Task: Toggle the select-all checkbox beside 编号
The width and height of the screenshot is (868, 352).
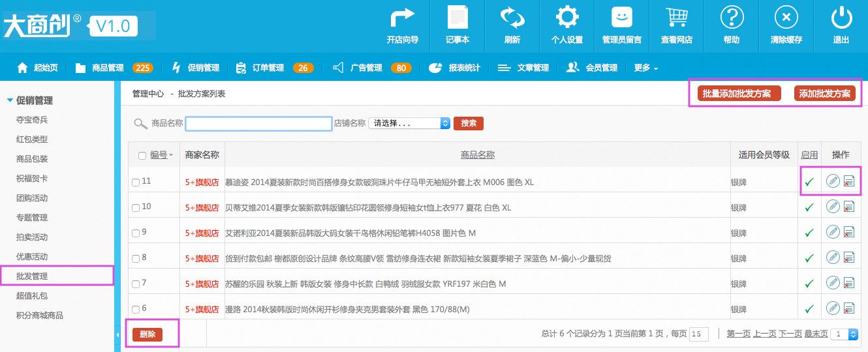Action: pyautogui.click(x=142, y=156)
